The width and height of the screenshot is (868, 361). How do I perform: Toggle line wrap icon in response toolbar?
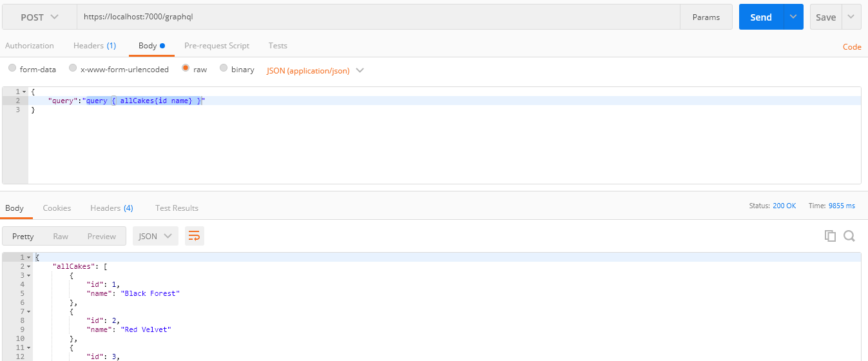(x=194, y=236)
